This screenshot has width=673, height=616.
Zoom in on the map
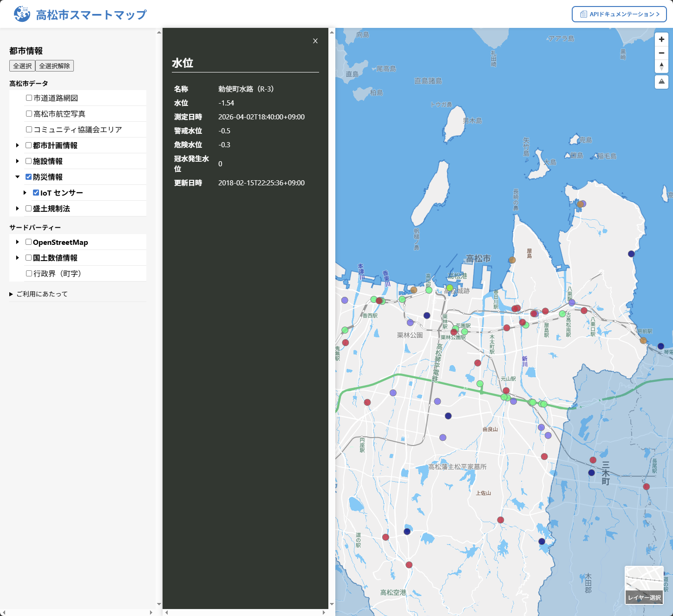pyautogui.click(x=661, y=39)
